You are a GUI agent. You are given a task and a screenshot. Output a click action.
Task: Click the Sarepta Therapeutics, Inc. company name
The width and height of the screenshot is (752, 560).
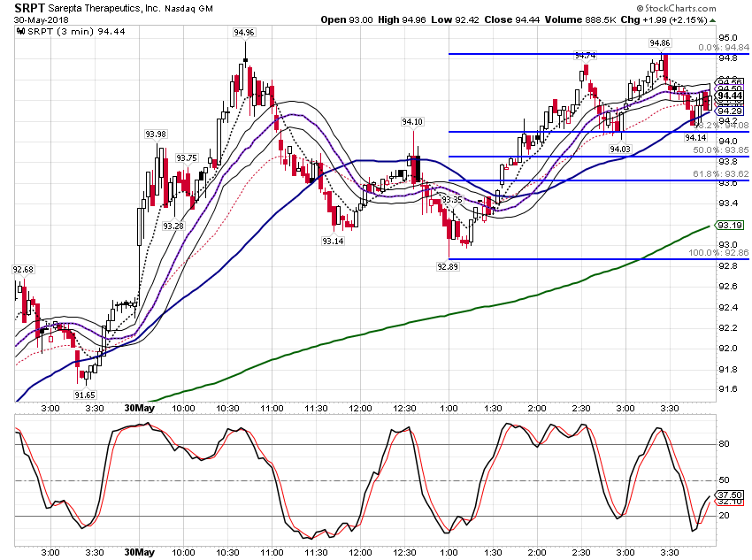[104, 8]
